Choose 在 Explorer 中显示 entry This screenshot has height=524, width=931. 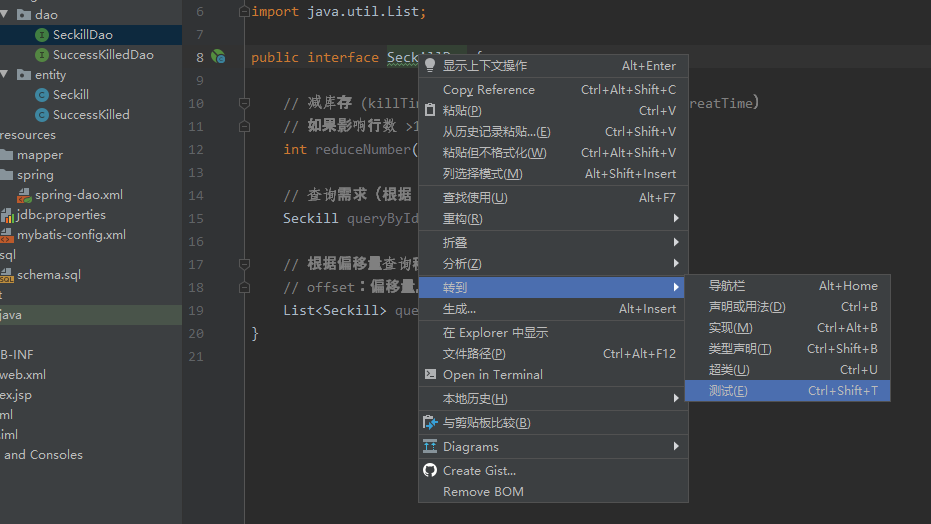(x=553, y=332)
